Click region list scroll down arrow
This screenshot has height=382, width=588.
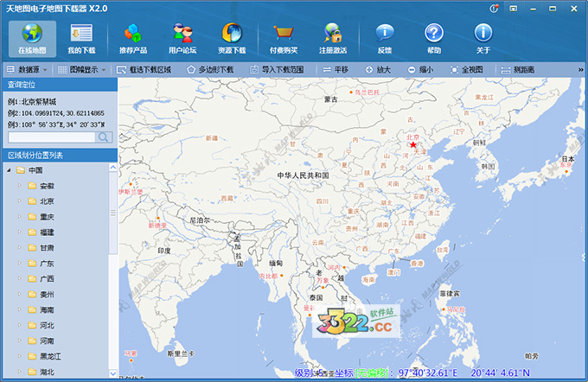(113, 373)
